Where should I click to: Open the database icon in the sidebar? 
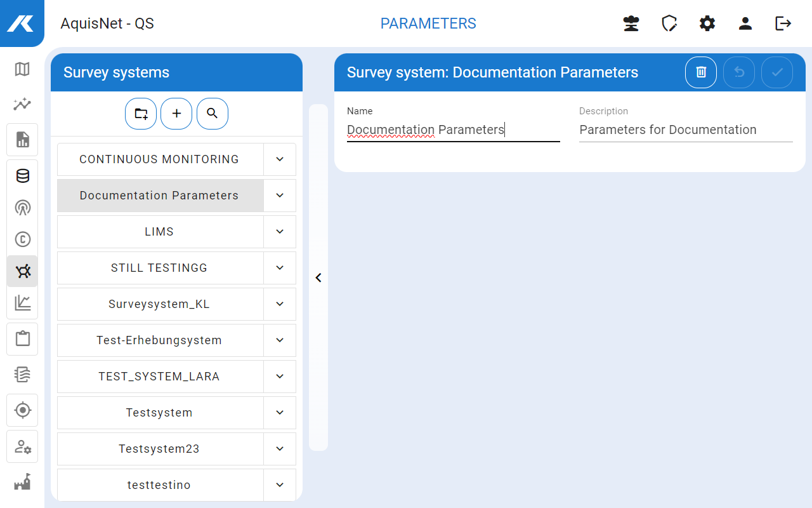22,176
